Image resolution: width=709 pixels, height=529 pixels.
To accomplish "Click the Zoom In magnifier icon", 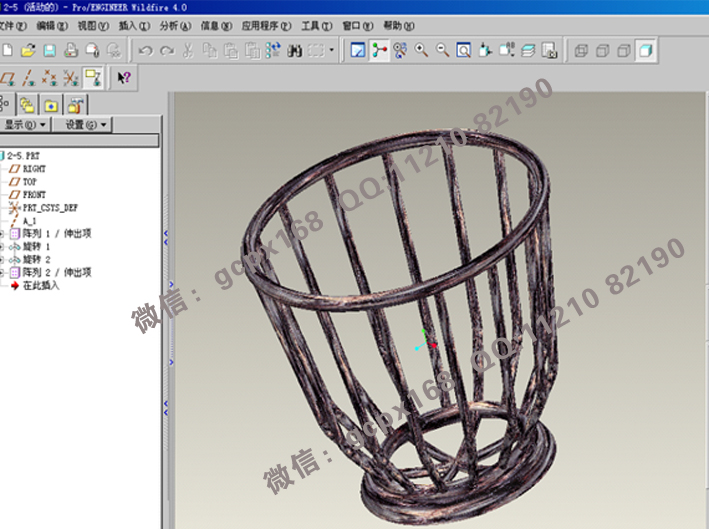I will pos(422,49).
